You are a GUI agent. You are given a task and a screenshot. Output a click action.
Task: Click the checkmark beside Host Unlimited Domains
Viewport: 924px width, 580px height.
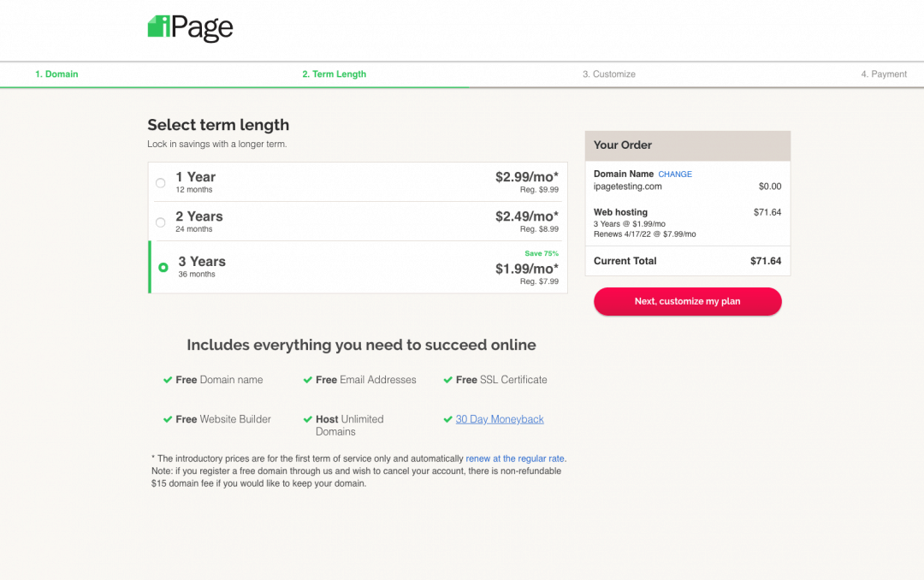(307, 419)
